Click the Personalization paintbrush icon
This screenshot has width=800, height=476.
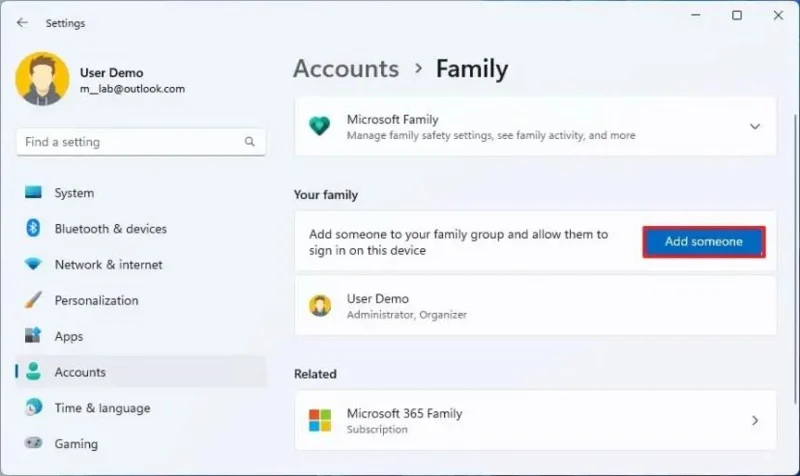33,300
